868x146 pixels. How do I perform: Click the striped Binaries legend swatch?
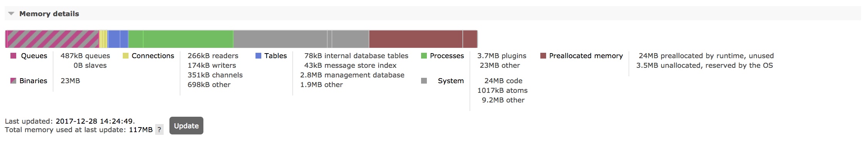pyautogui.click(x=13, y=81)
